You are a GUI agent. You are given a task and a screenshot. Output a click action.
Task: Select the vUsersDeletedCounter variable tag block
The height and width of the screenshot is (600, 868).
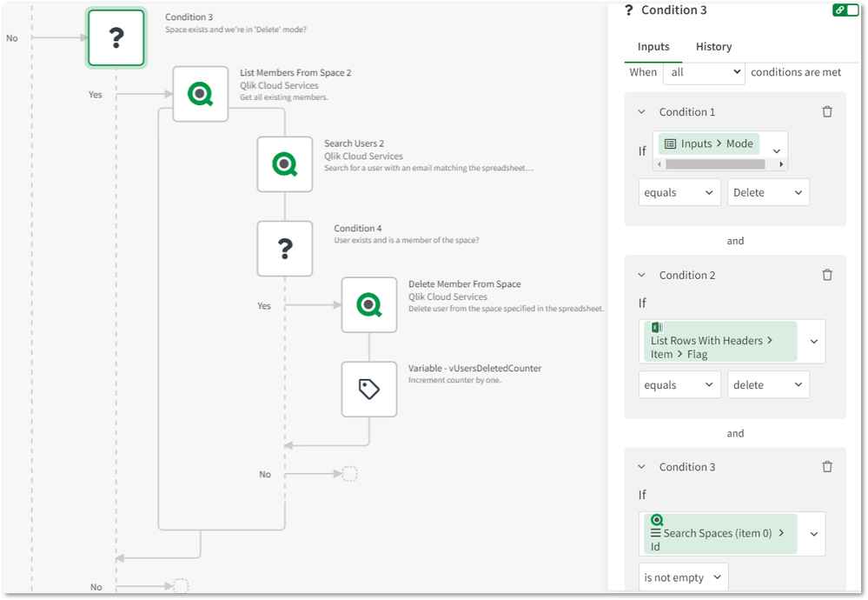[369, 389]
